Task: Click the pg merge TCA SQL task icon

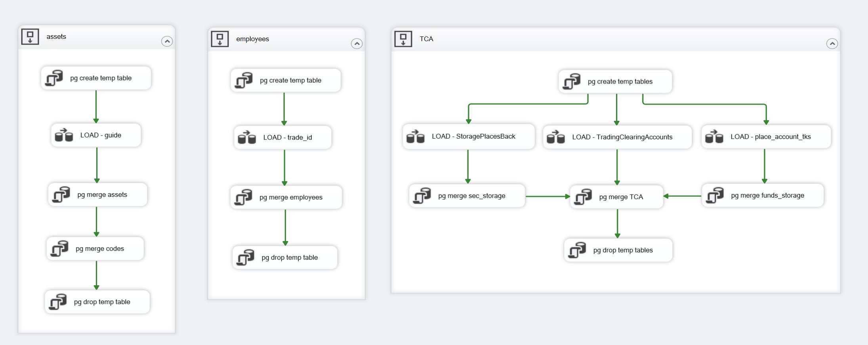Action: [x=583, y=197]
